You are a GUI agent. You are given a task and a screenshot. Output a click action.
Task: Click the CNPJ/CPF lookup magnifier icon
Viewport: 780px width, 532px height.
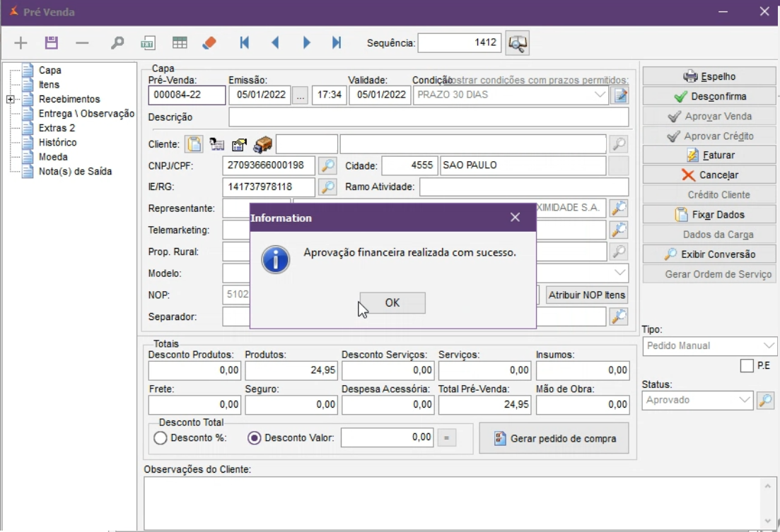pos(327,166)
